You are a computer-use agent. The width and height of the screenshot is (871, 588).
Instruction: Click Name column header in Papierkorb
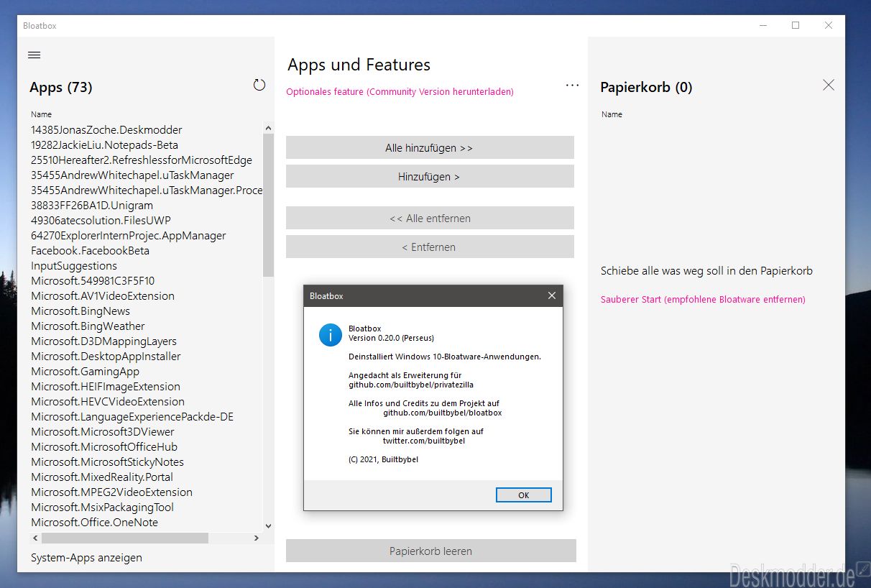612,114
